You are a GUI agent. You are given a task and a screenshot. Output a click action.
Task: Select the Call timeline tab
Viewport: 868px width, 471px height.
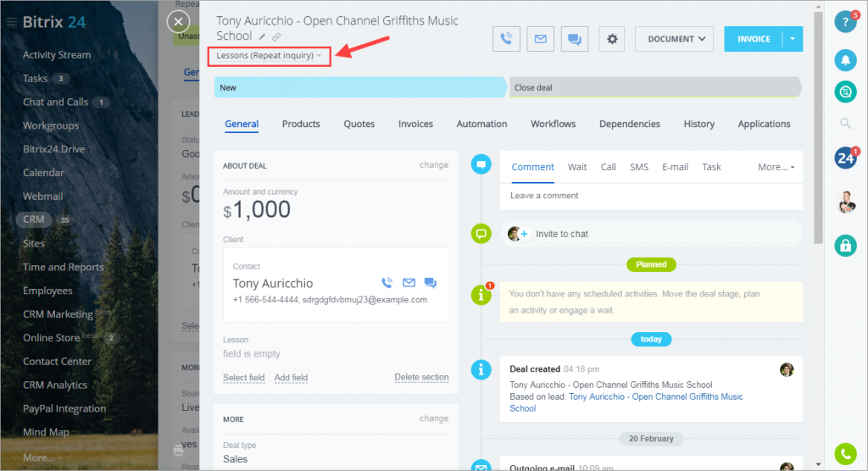pyautogui.click(x=609, y=167)
